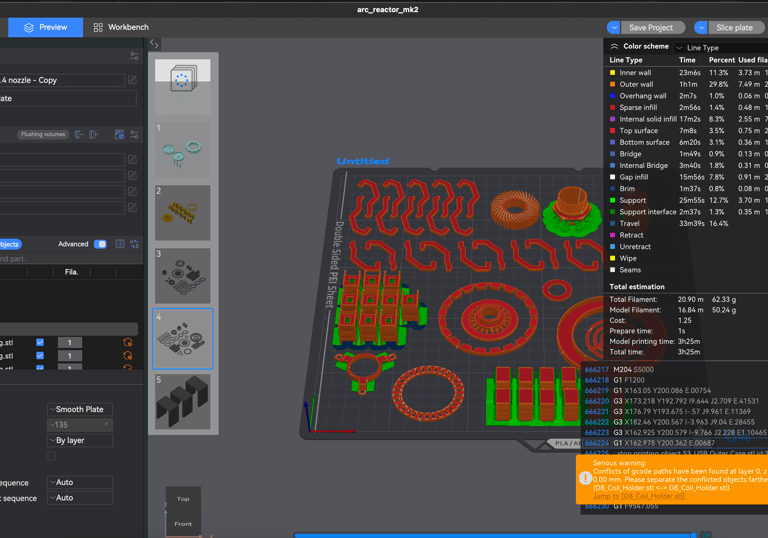Open the process settings list icon
This screenshot has width=768, height=538.
(120, 244)
